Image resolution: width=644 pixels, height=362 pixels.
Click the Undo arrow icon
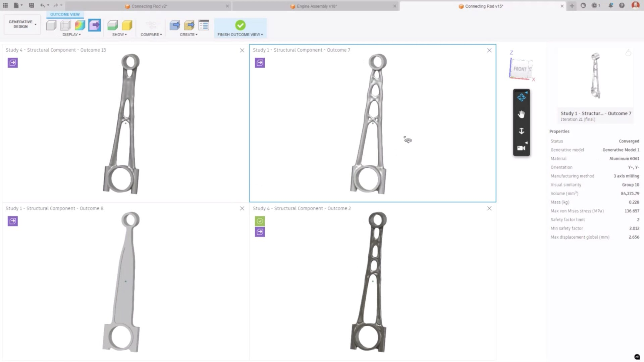42,5
